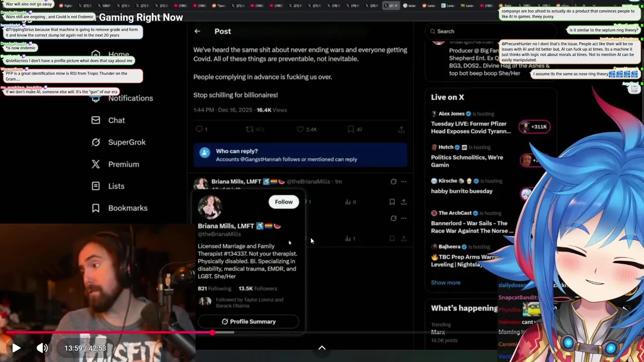Click the Who can reply info banner

coord(300,155)
